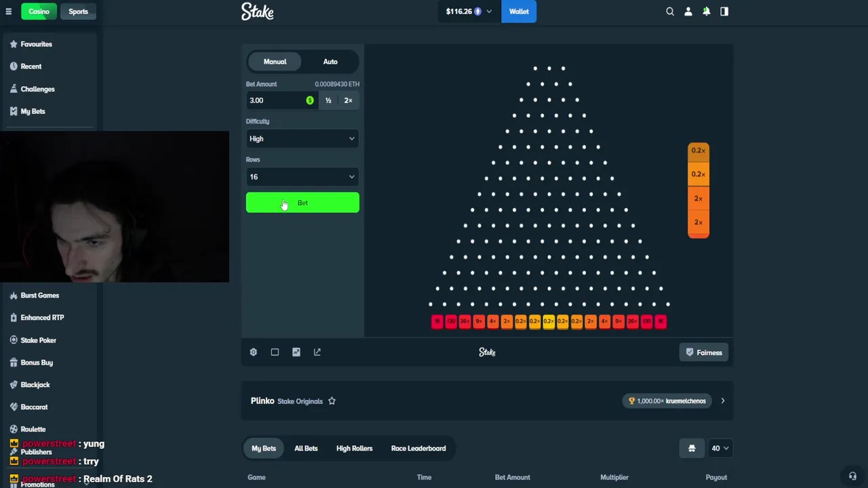Open site search
Image resolution: width=868 pixels, height=488 pixels.
click(670, 12)
